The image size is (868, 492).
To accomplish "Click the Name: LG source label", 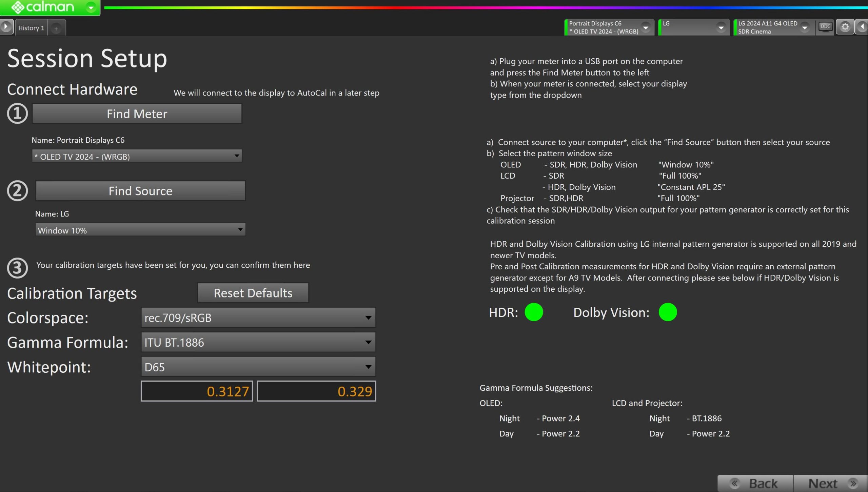I will click(52, 214).
